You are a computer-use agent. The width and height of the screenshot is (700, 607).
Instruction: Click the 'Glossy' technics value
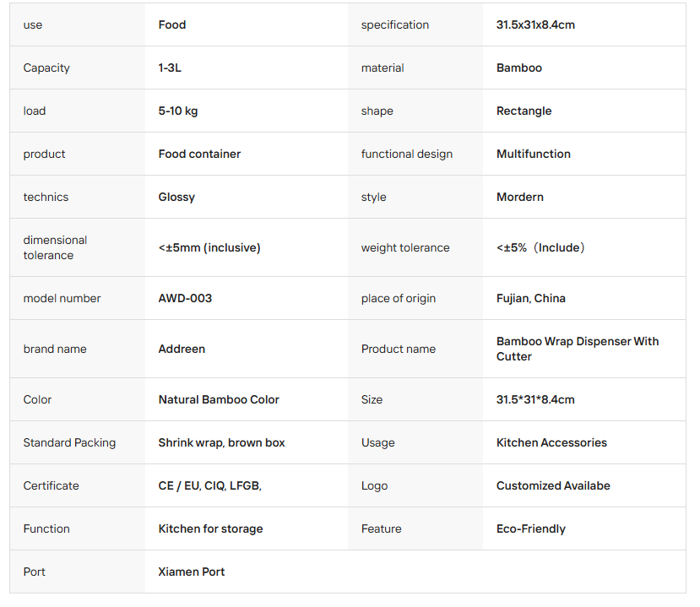pyautogui.click(x=176, y=198)
